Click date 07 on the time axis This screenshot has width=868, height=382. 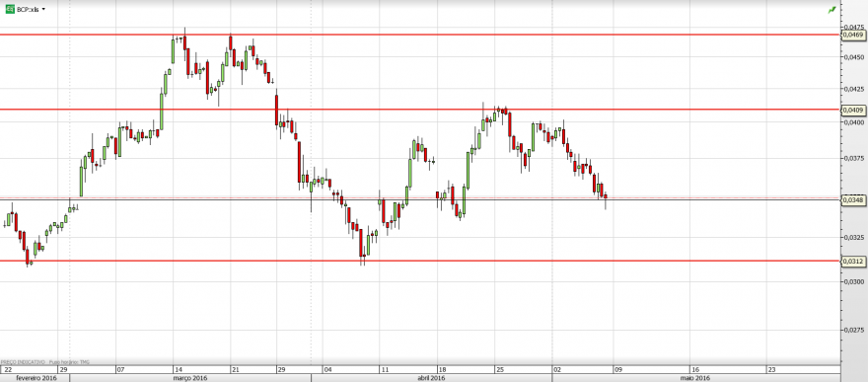click(x=120, y=369)
